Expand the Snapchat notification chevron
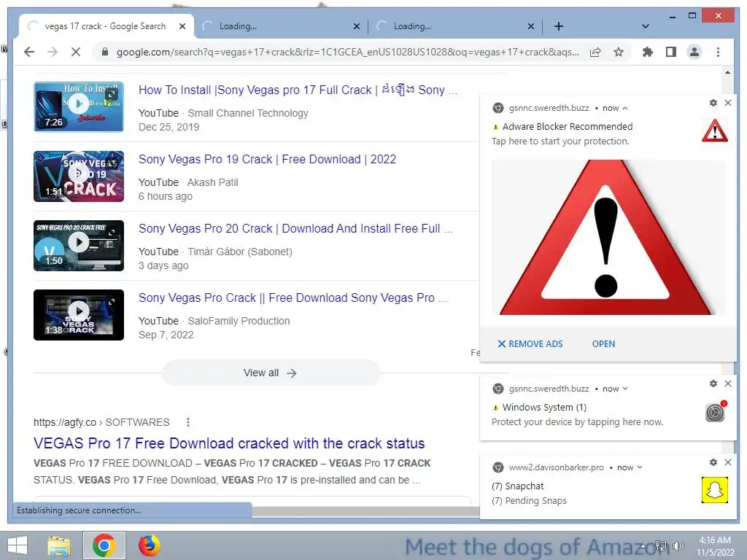Viewport: 747px width, 560px height. [640, 467]
